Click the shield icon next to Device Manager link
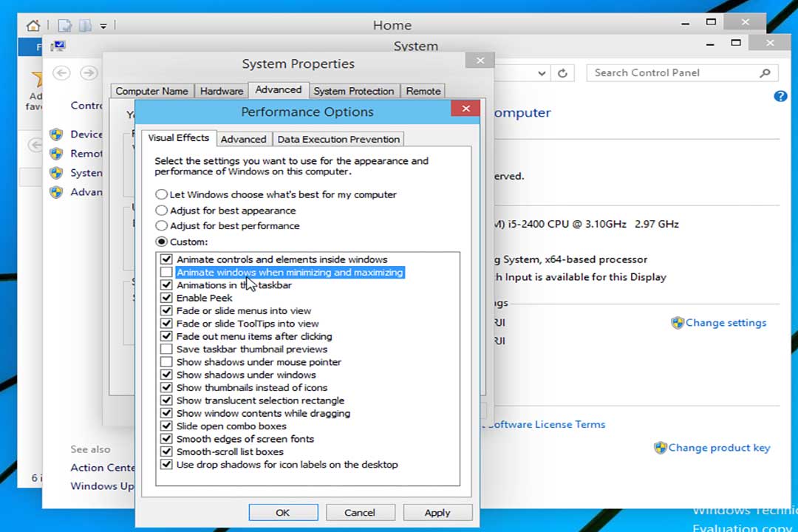The image size is (798, 532). [x=56, y=134]
